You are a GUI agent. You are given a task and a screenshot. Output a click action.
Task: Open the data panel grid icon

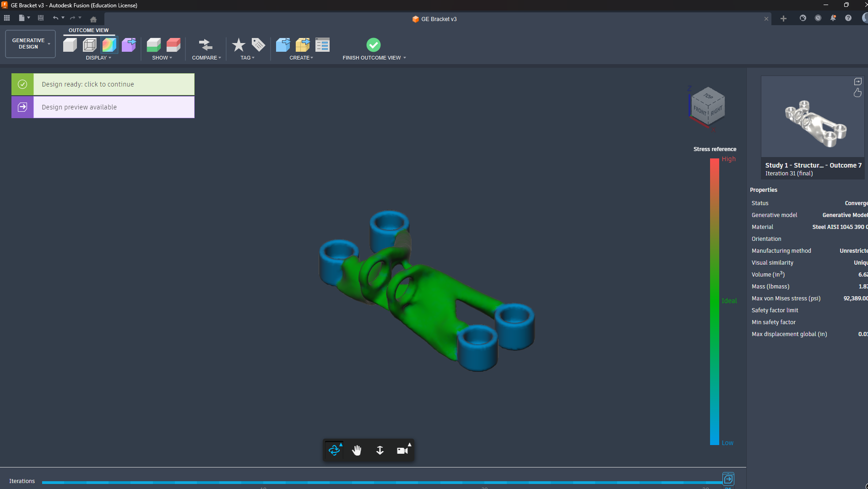click(x=7, y=18)
